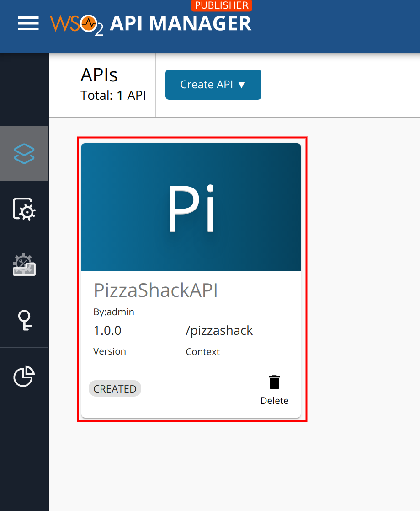This screenshot has width=420, height=511.
Task: Expand the Create API dropdown
Action: 213,85
